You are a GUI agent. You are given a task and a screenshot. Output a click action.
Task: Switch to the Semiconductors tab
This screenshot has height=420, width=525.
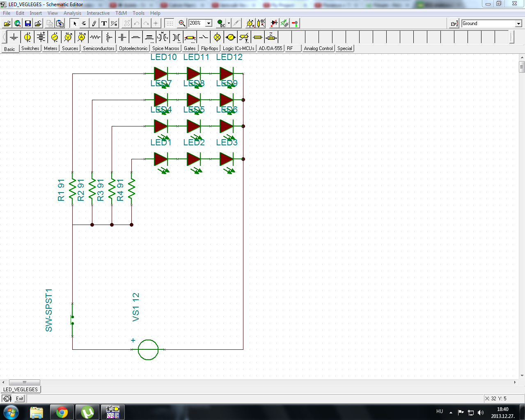point(99,48)
